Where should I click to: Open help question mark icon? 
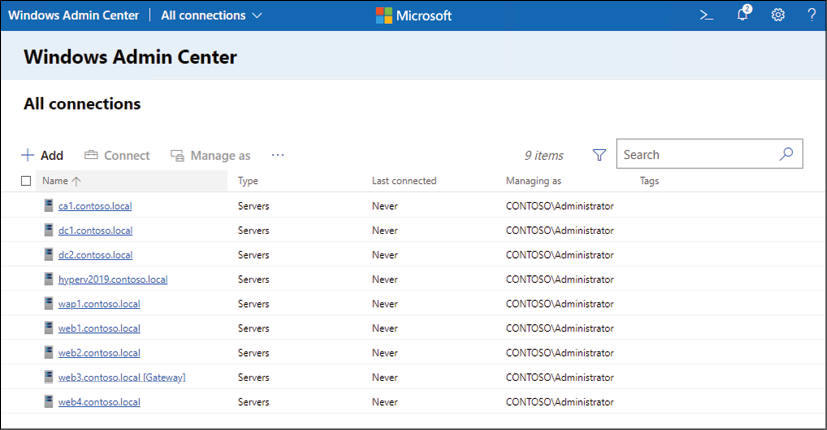tap(812, 15)
